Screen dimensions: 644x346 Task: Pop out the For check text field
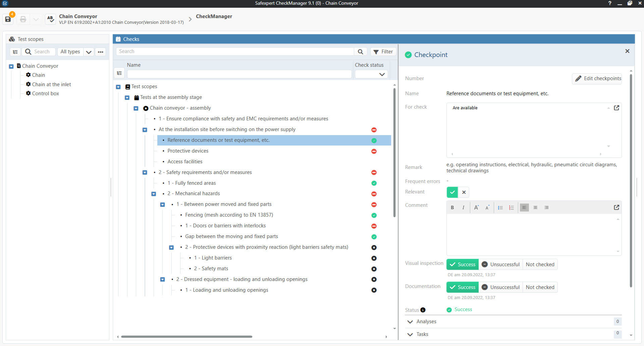coord(616,108)
